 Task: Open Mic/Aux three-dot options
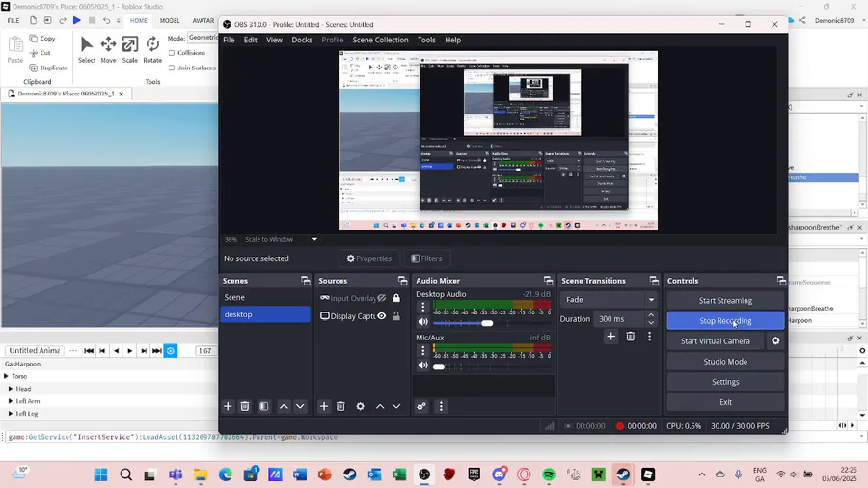[423, 350]
